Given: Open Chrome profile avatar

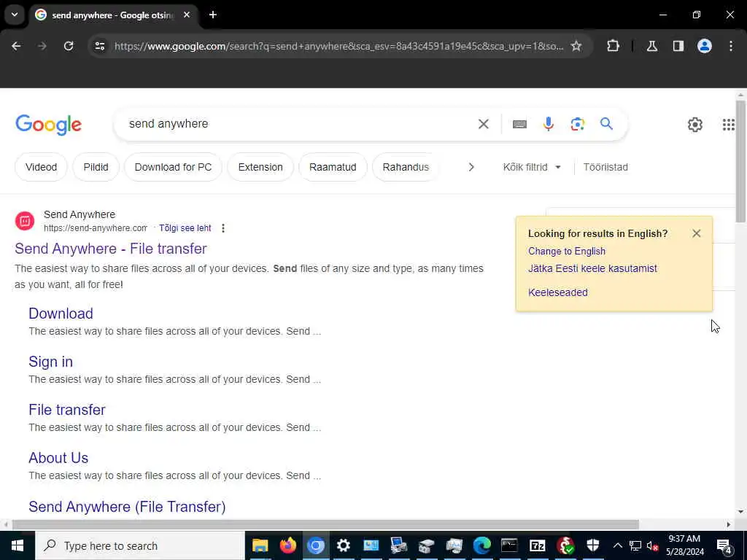Looking at the screenshot, I should pyautogui.click(x=705, y=46).
